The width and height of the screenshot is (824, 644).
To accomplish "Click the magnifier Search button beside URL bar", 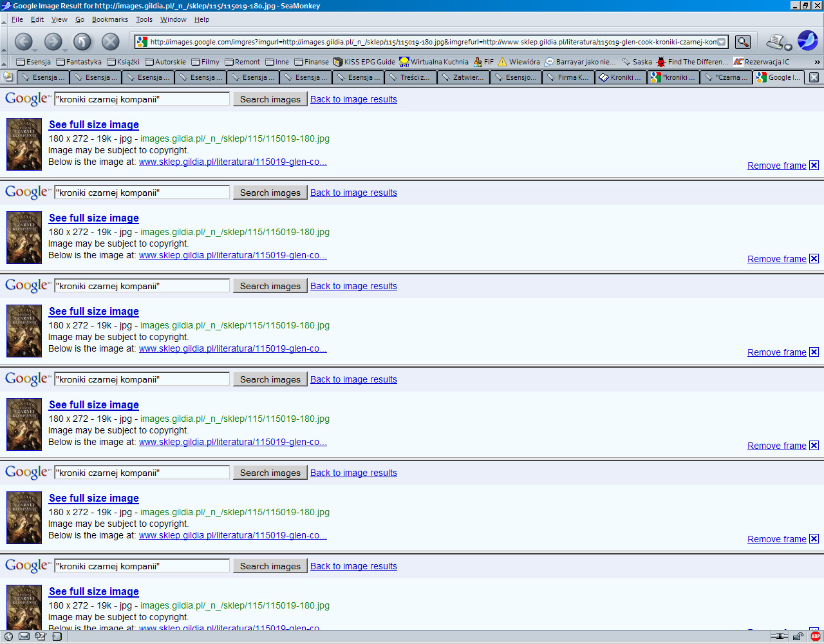I will [x=743, y=42].
